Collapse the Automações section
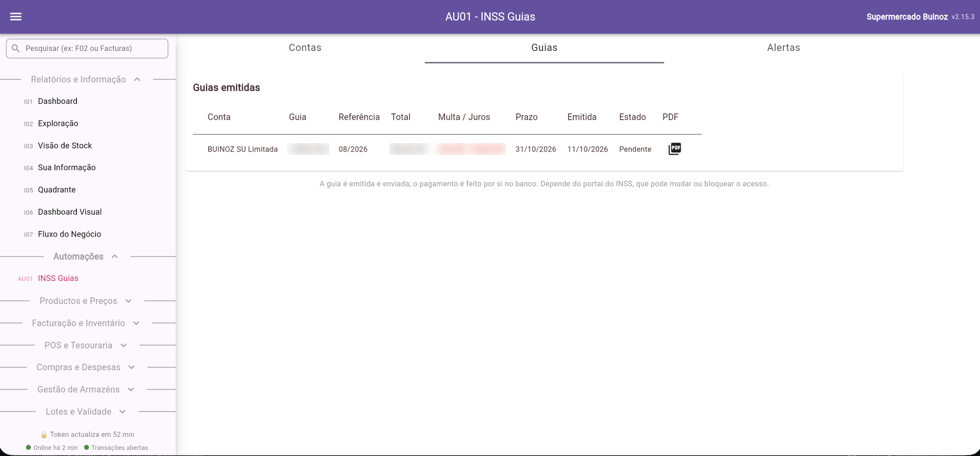 [x=86, y=256]
